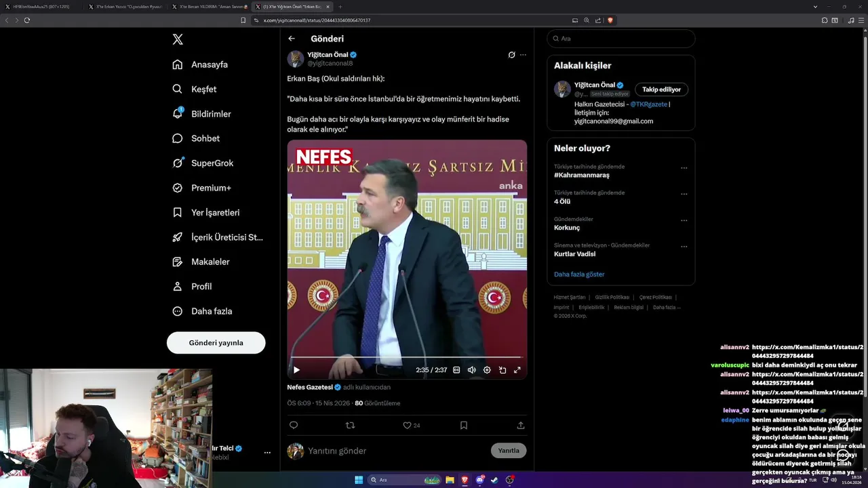The height and width of the screenshot is (488, 868).
Task: Open Yer İşaretleri bookmarks
Action: [x=206, y=212]
